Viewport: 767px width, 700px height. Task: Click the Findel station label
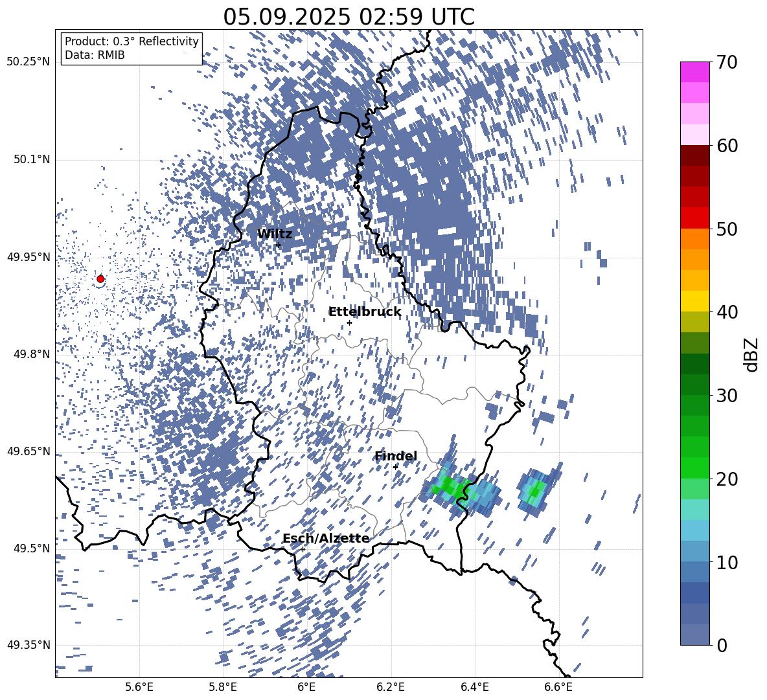point(396,457)
